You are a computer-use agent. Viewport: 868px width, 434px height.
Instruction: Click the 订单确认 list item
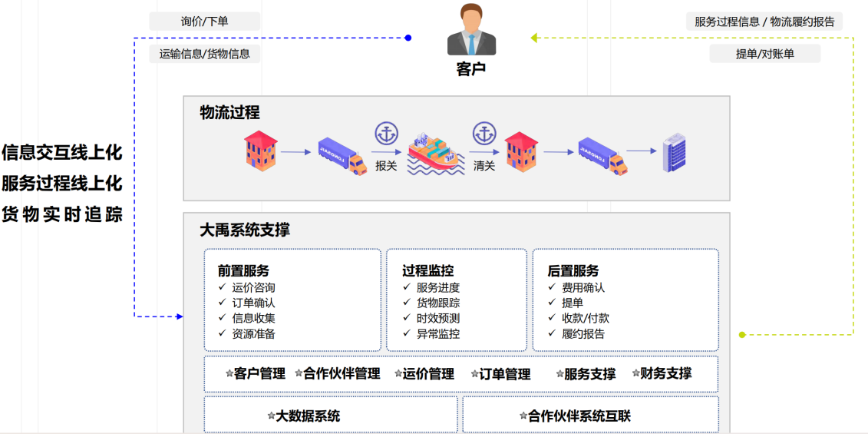[253, 303]
